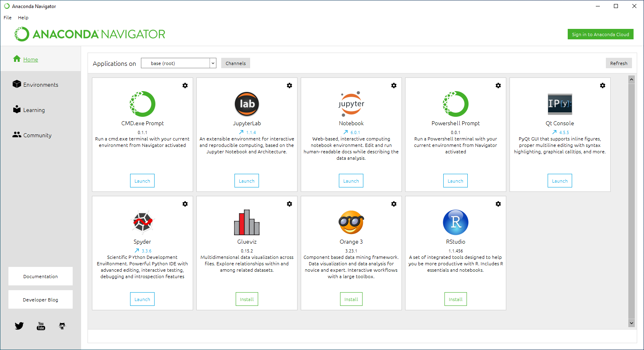Open the GitHub icon in sidebar
Image resolution: width=644 pixels, height=350 pixels.
click(x=62, y=326)
